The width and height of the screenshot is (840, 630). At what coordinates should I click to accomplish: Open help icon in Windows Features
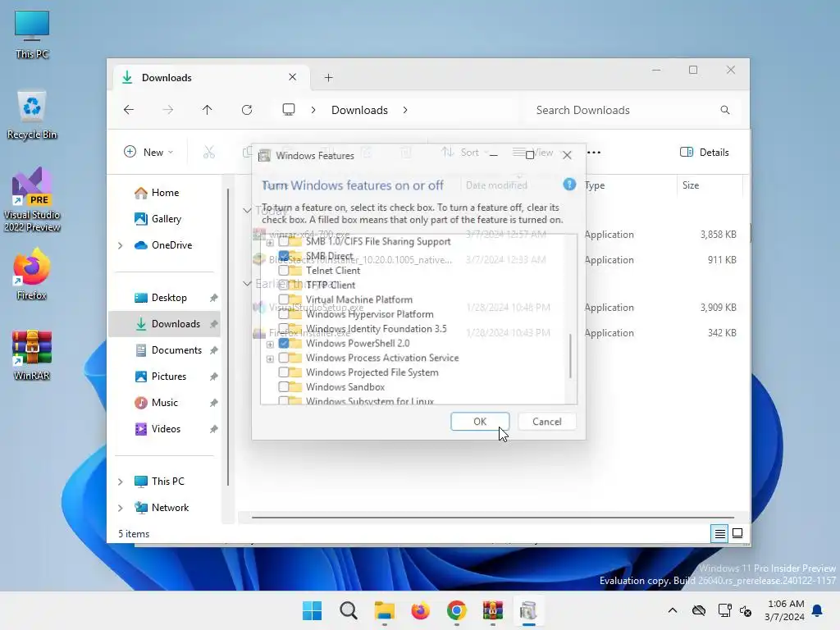pos(569,185)
